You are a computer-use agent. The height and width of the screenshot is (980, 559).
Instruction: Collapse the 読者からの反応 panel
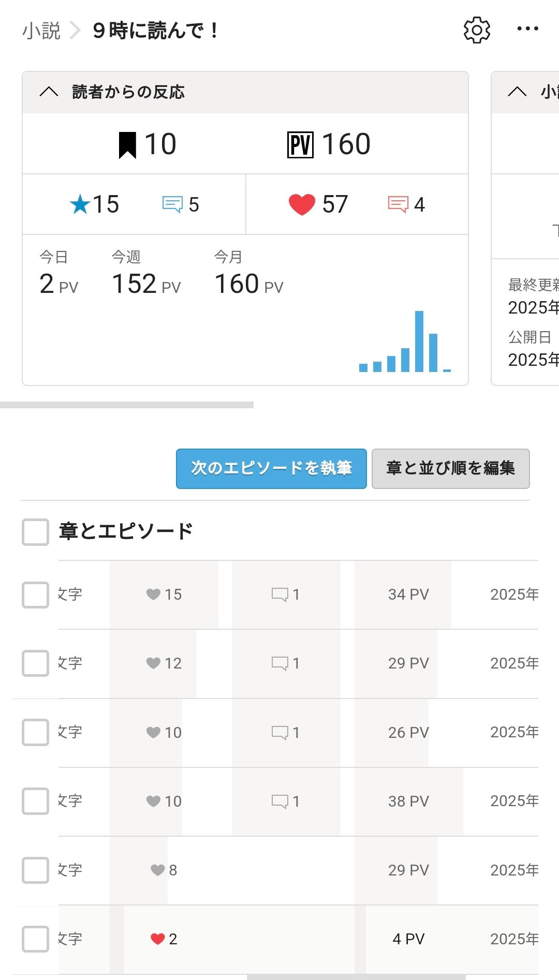coord(49,92)
